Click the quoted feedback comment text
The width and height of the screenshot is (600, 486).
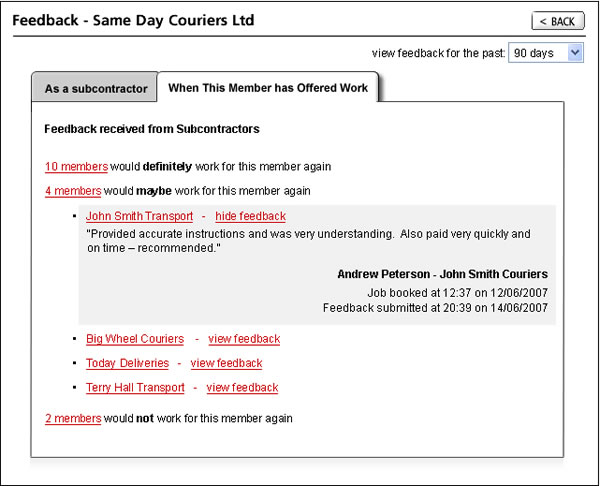click(x=308, y=240)
